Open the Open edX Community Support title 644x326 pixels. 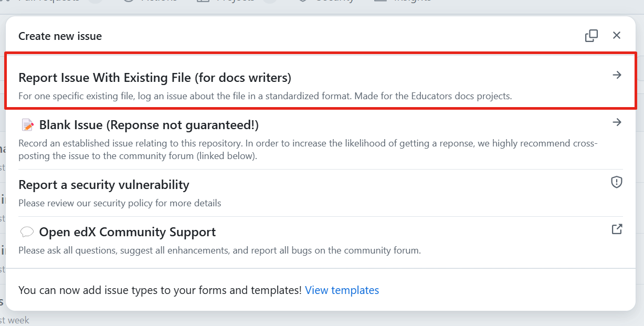[x=128, y=232]
